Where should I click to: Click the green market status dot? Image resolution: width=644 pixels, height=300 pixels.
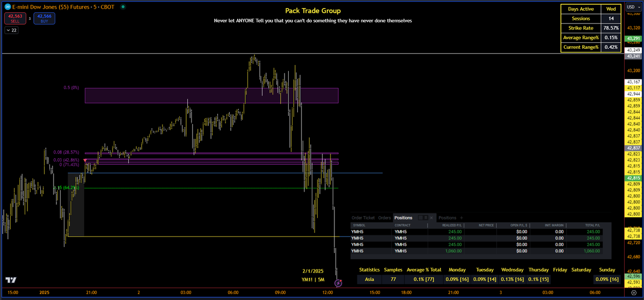[x=123, y=6]
